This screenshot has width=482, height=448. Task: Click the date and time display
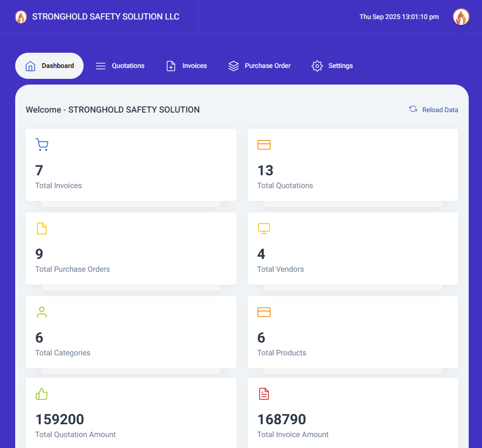point(399,17)
